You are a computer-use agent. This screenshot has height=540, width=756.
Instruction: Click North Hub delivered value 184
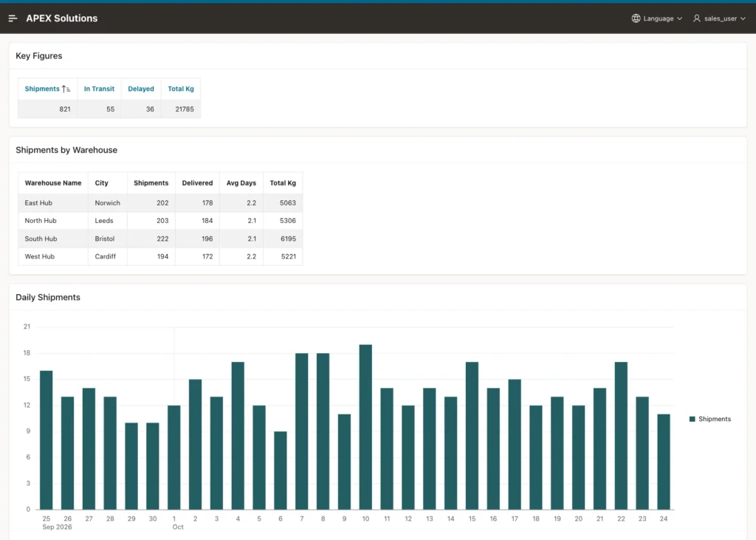coord(207,221)
